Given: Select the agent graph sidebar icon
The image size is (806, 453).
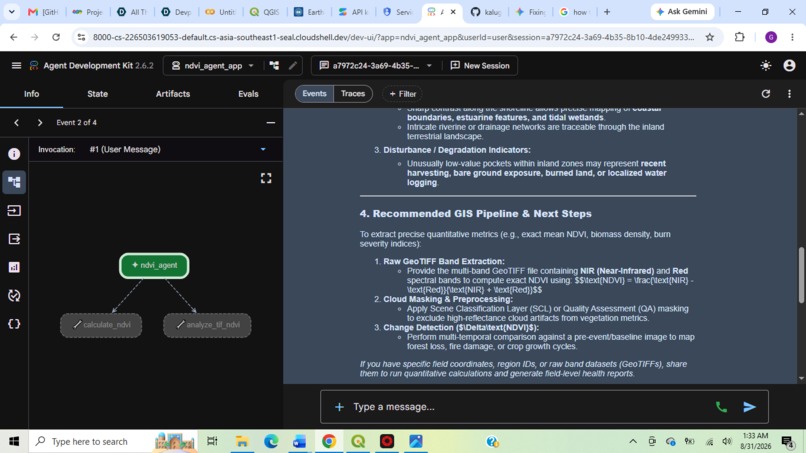Looking at the screenshot, I should click(x=14, y=182).
